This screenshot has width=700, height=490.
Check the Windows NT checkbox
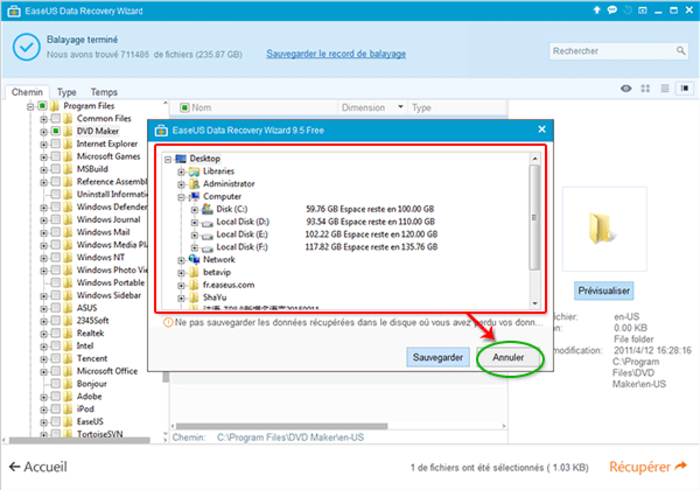click(x=55, y=257)
